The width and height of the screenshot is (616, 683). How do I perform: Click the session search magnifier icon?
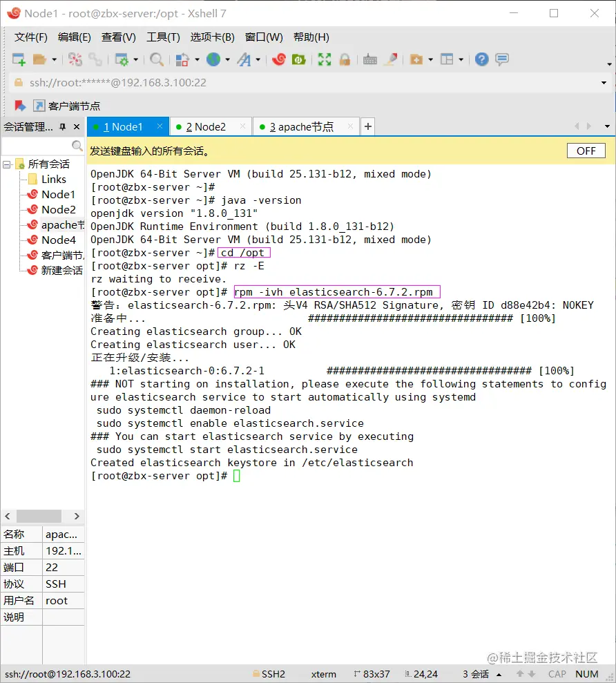77,146
